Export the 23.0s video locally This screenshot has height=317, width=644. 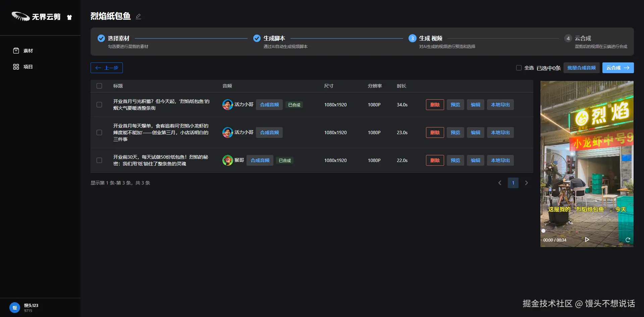(x=500, y=133)
